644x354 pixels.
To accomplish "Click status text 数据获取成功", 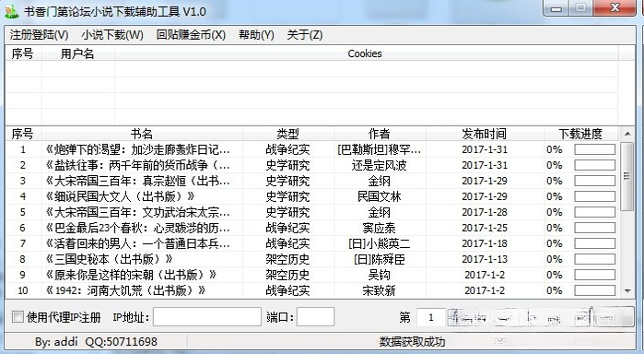I will click(412, 341).
